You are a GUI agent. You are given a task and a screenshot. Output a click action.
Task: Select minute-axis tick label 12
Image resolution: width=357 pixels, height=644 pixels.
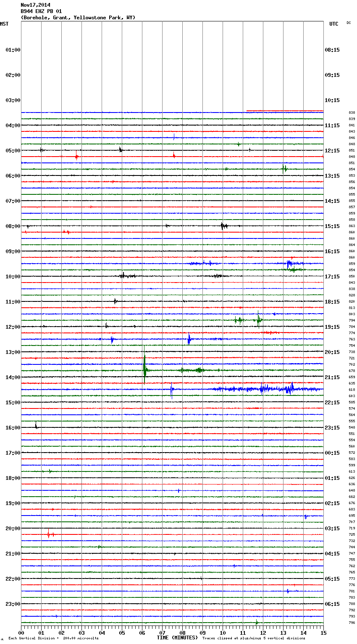click(x=263, y=633)
